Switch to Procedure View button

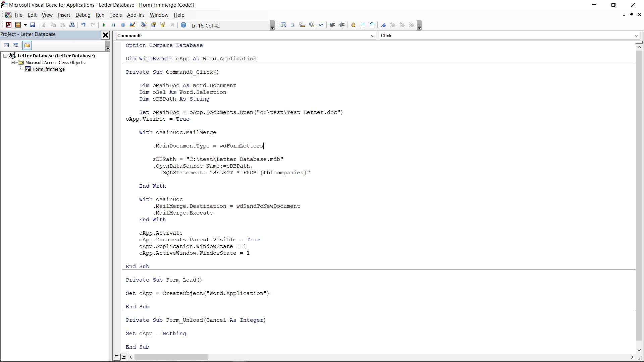pyautogui.click(x=116, y=357)
